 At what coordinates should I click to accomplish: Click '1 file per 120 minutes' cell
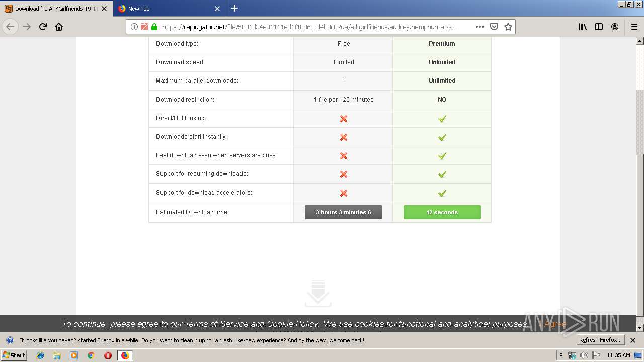[344, 100]
